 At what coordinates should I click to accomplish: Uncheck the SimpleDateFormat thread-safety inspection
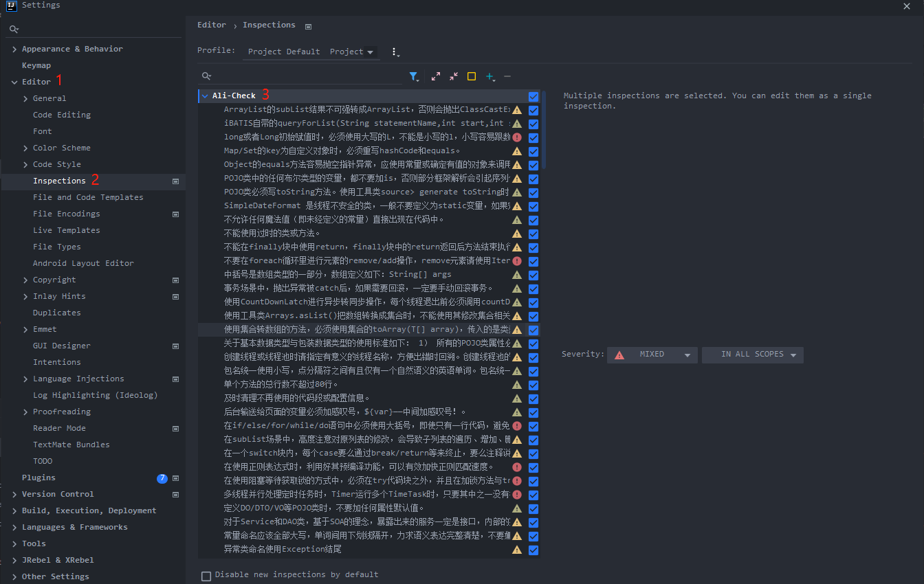pyautogui.click(x=533, y=205)
